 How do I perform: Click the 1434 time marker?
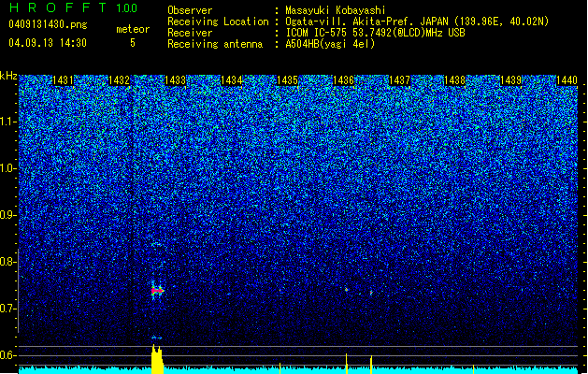(232, 80)
